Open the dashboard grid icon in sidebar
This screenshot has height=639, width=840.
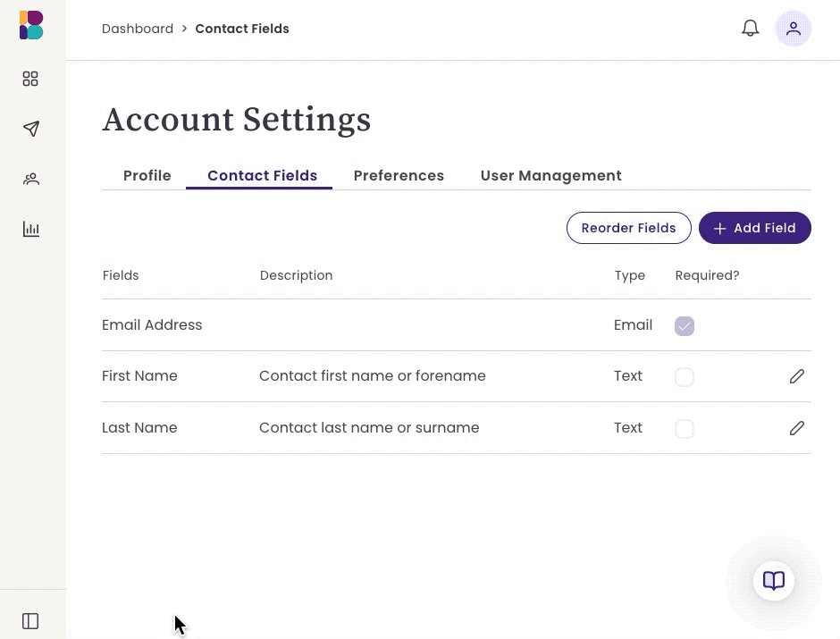tap(30, 79)
